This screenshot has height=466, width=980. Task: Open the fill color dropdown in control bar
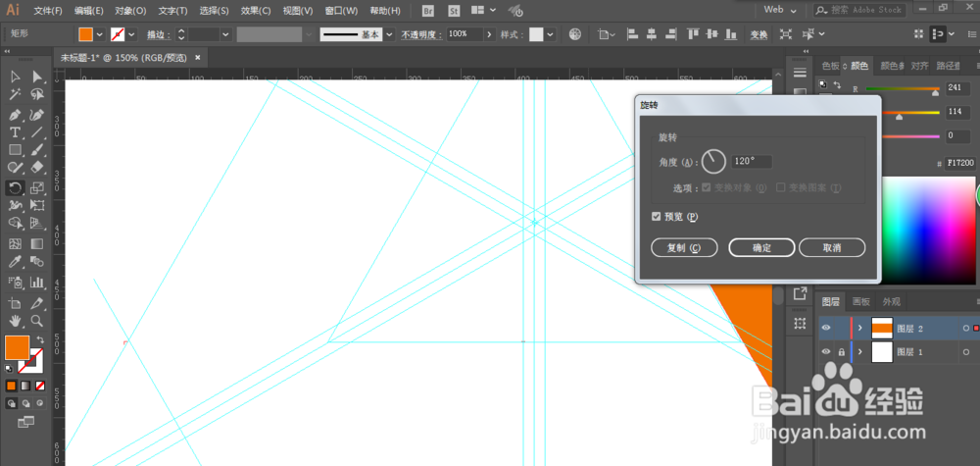point(99,34)
